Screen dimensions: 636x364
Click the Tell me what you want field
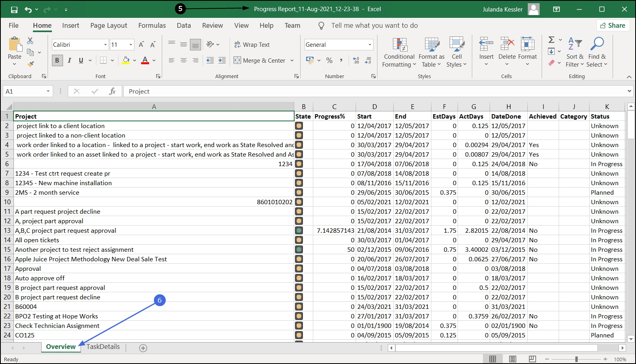click(374, 25)
